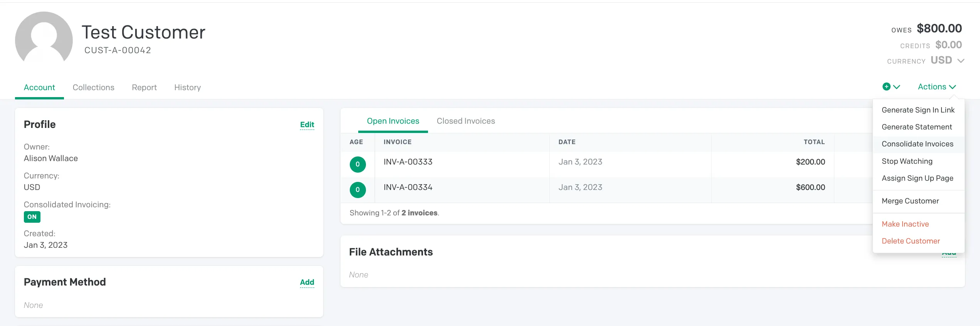Click Add link for Payment Method
980x326 pixels.
click(307, 282)
